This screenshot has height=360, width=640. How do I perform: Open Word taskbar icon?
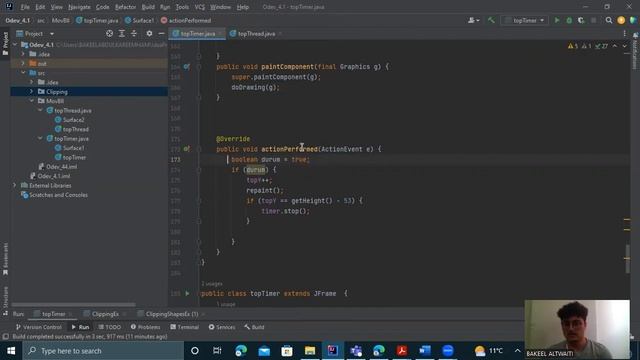pyautogui.click(x=424, y=351)
